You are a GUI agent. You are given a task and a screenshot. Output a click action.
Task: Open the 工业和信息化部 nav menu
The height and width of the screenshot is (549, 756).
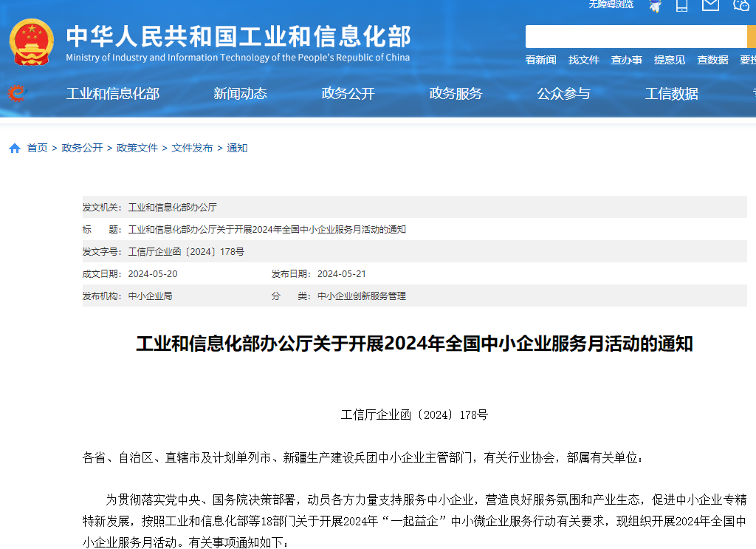113,94
